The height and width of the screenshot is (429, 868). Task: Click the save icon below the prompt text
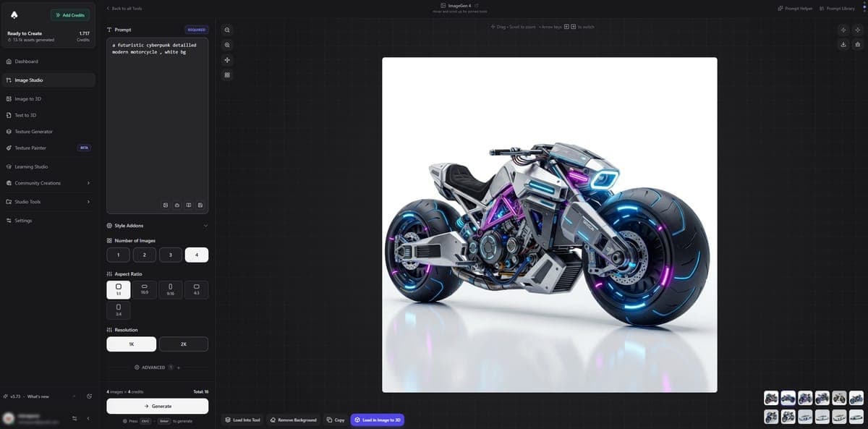200,205
